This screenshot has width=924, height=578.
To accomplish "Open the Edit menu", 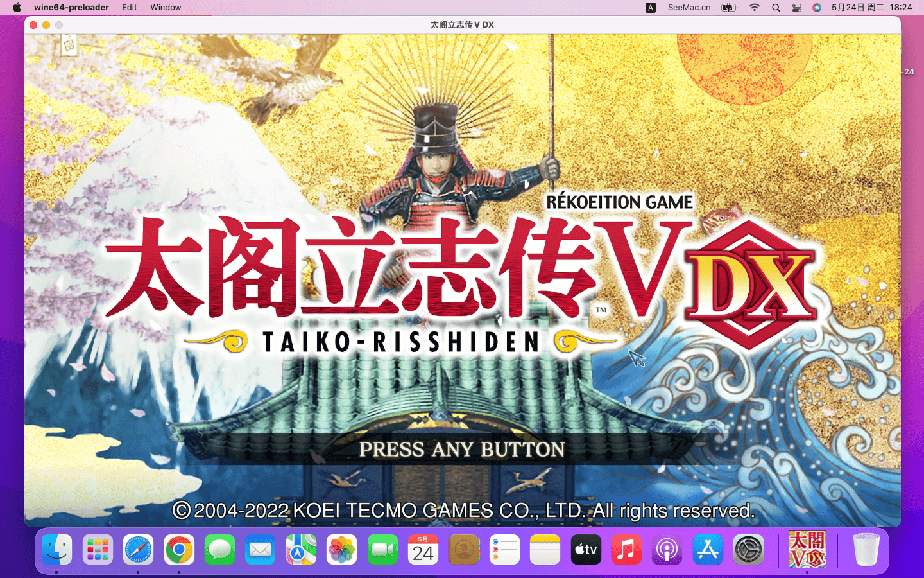I will (129, 8).
